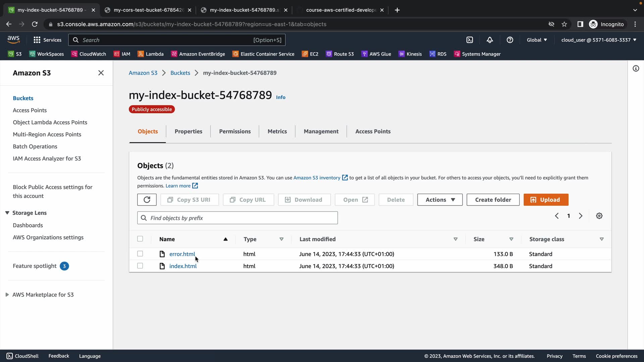644x362 pixels.
Task: Click the orange Upload button
Action: tap(546, 200)
